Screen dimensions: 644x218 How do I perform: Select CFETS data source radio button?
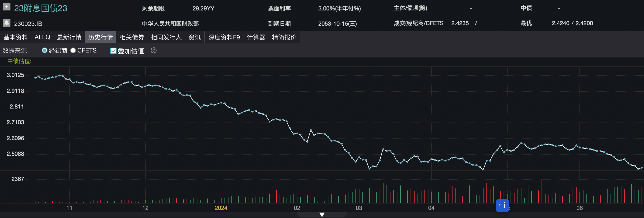point(73,51)
